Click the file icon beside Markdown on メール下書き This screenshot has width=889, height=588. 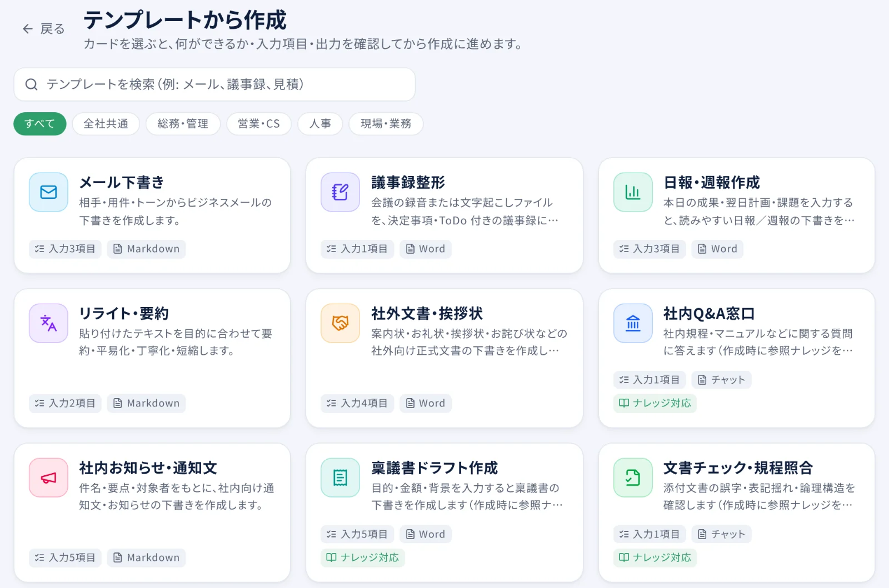[x=118, y=249]
